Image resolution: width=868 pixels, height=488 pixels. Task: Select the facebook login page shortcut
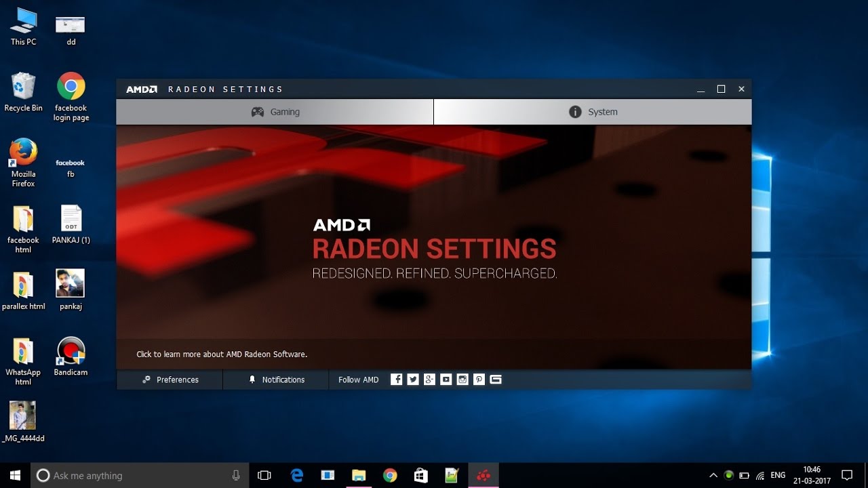click(x=71, y=97)
